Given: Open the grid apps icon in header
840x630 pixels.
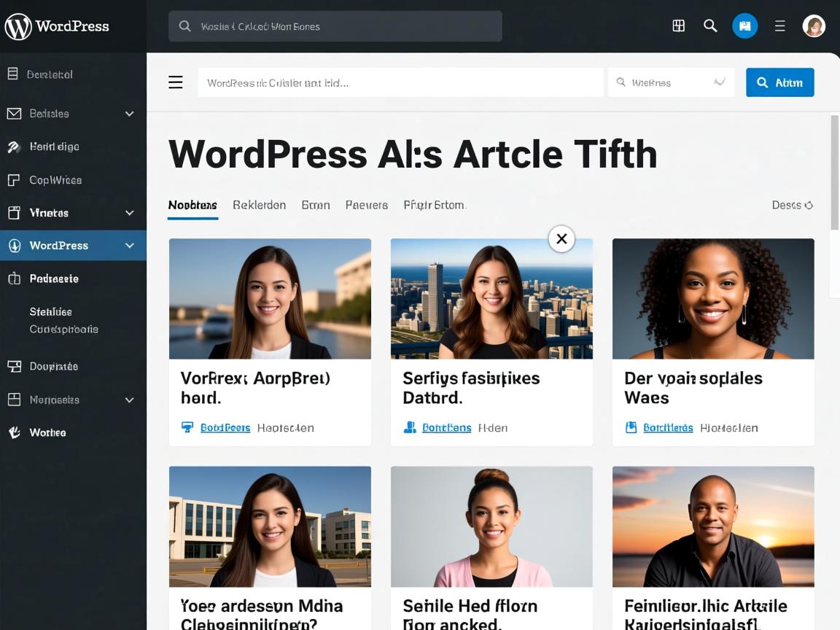Looking at the screenshot, I should pos(678,26).
